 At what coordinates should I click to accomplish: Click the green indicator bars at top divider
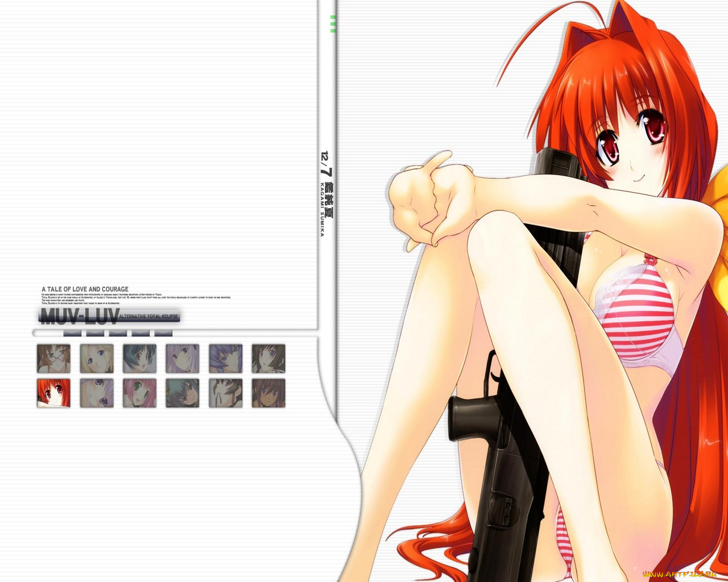click(333, 24)
